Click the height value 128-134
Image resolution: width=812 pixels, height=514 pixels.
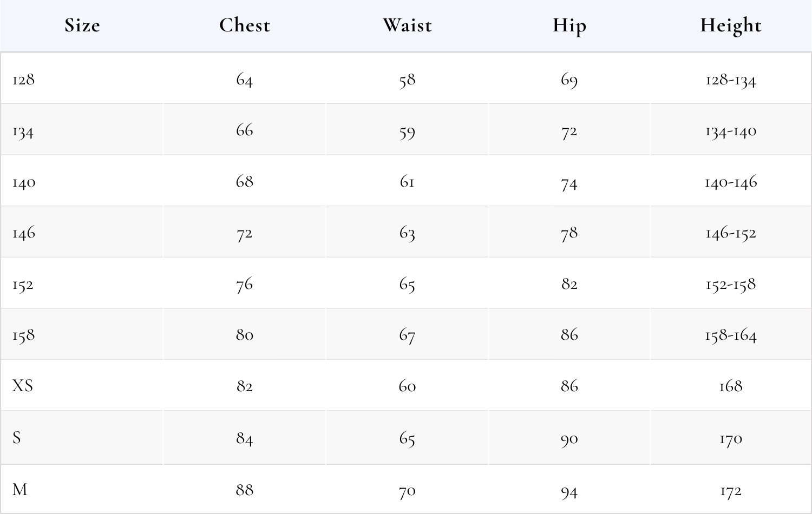click(x=731, y=80)
